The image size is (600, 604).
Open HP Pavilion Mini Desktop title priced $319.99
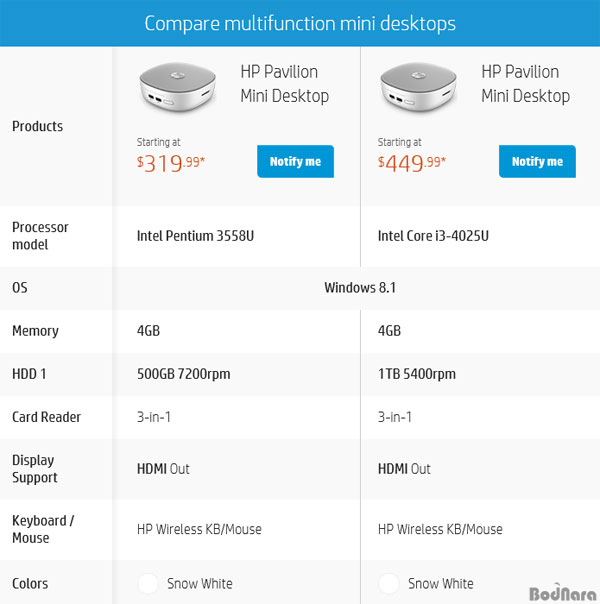tap(284, 84)
